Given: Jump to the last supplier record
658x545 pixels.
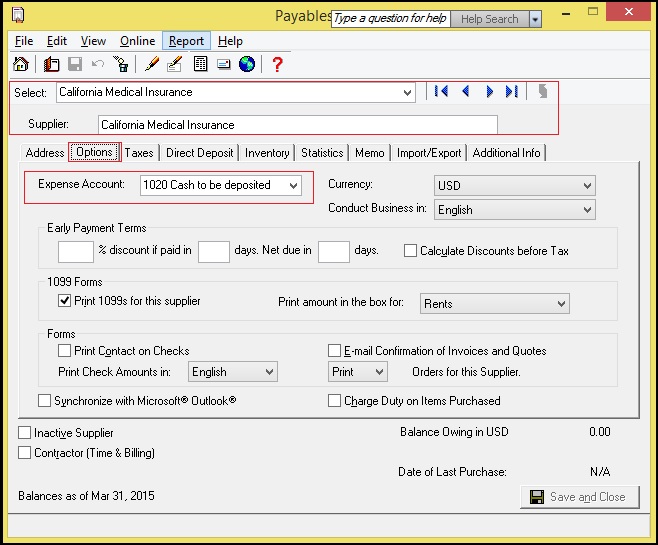Looking at the screenshot, I should (512, 92).
